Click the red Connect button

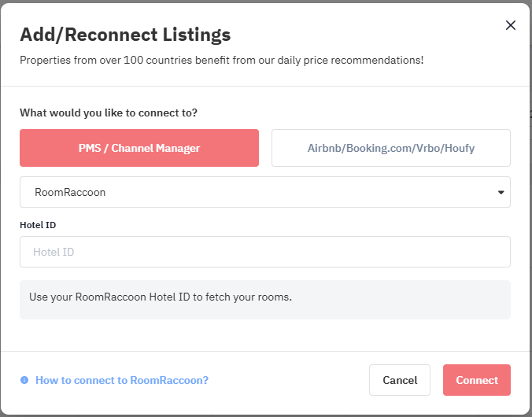pyautogui.click(x=477, y=380)
